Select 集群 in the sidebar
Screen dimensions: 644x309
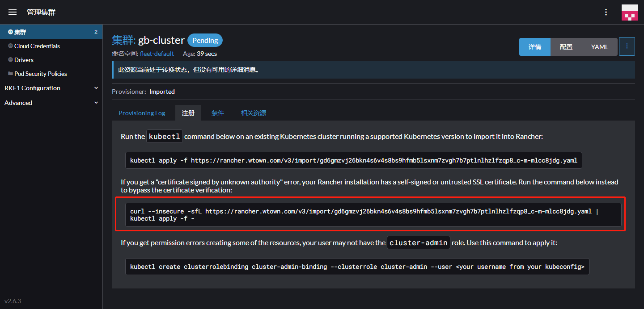(x=51, y=32)
